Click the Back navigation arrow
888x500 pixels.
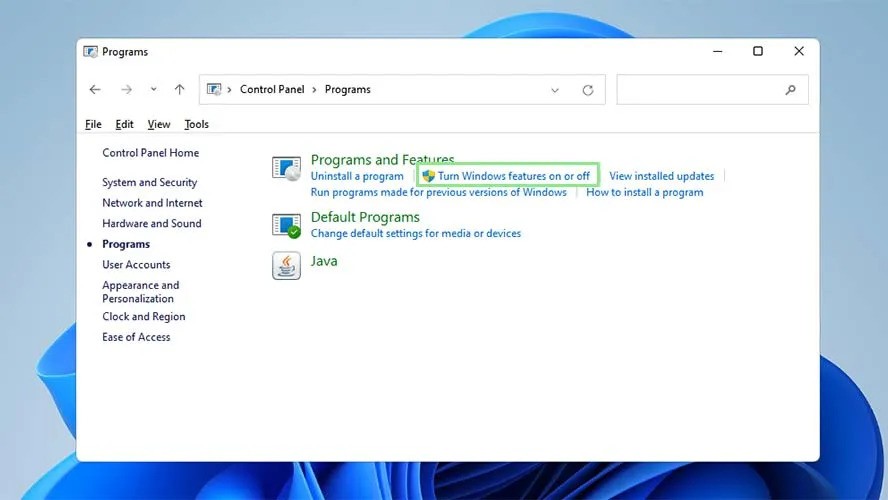click(x=95, y=90)
